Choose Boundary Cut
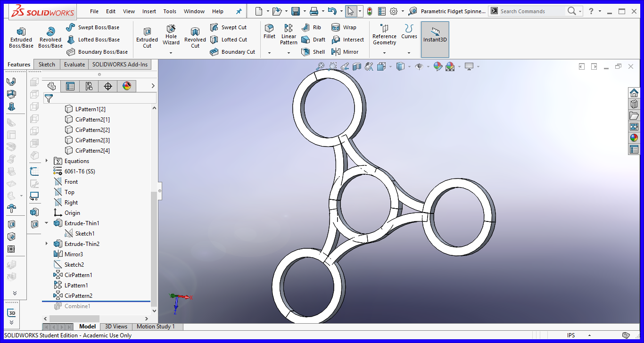The image size is (644, 343). click(233, 52)
